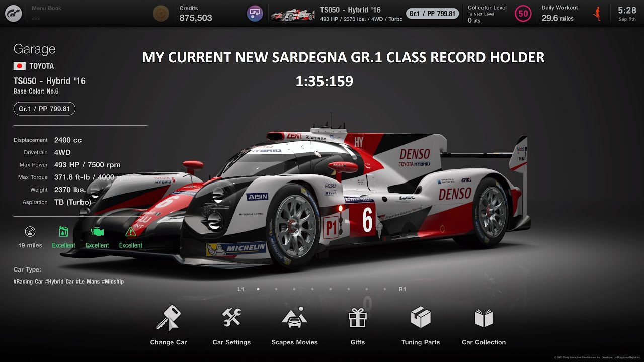Click the 19 miles text

click(30, 245)
